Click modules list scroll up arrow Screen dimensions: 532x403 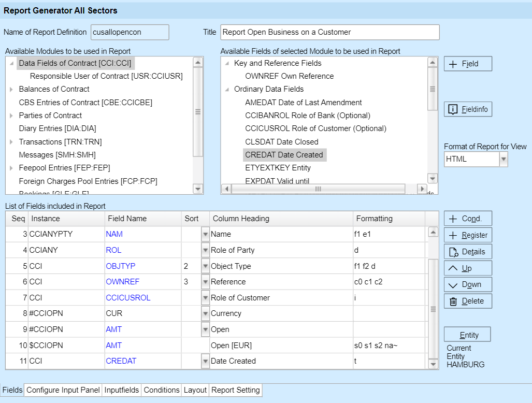198,62
